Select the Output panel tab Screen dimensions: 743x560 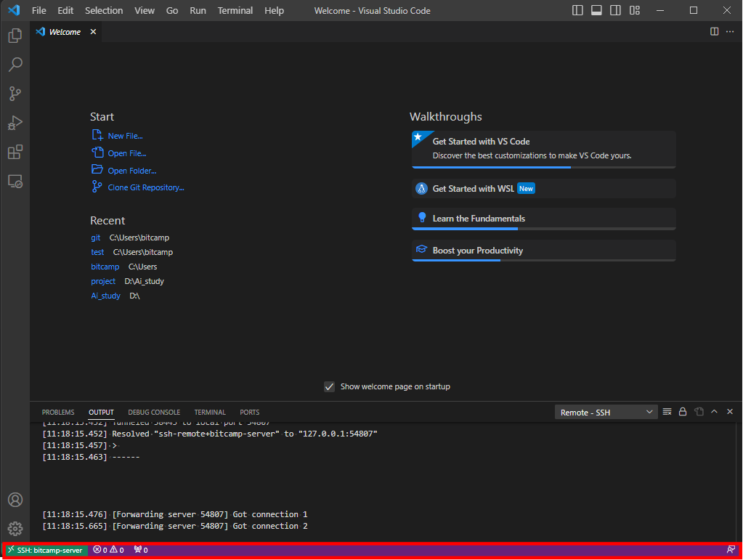pos(101,412)
